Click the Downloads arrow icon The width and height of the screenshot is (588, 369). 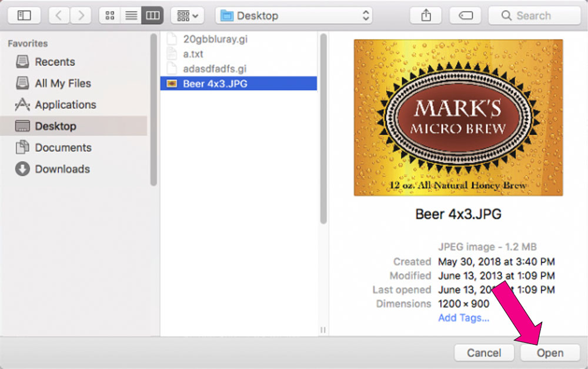[22, 169]
